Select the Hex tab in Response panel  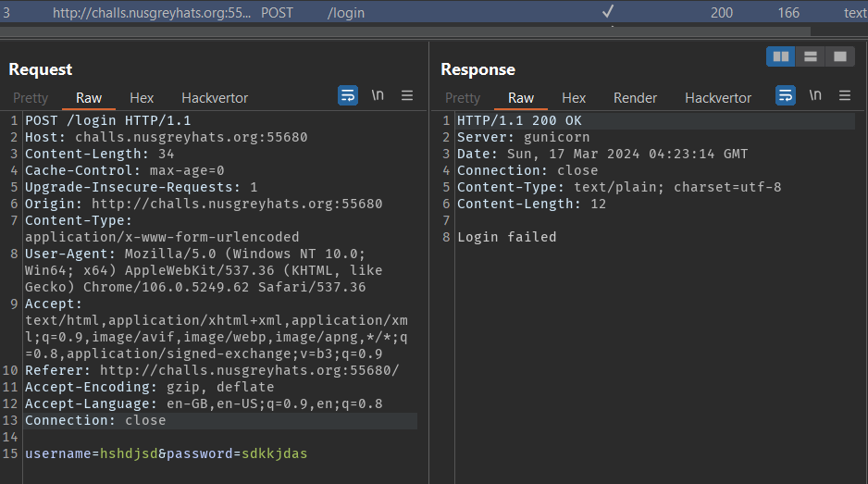pyautogui.click(x=574, y=98)
